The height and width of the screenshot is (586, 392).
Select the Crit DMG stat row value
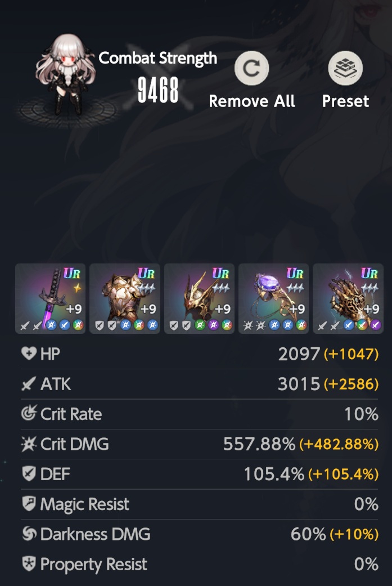[x=301, y=444]
